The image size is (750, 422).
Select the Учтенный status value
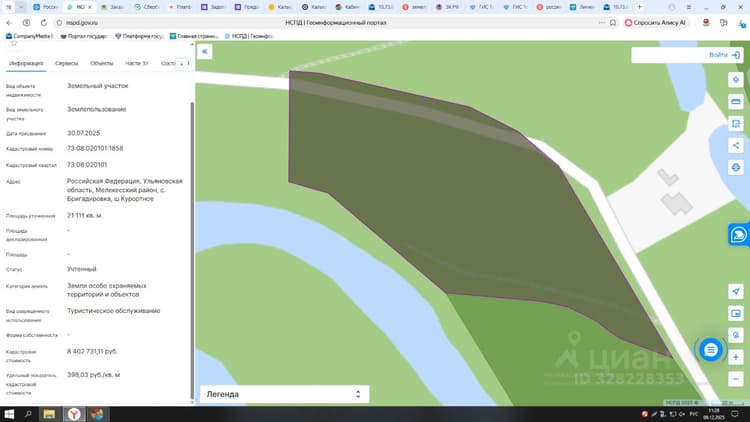82,269
